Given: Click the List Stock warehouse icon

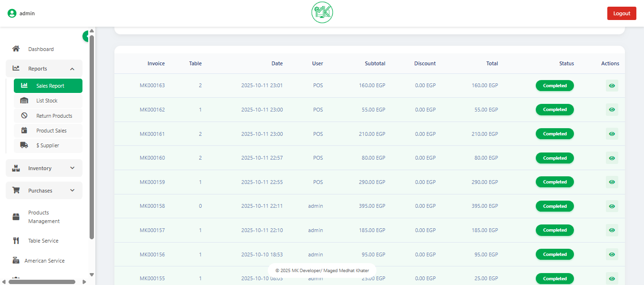Looking at the screenshot, I should pos(24,101).
